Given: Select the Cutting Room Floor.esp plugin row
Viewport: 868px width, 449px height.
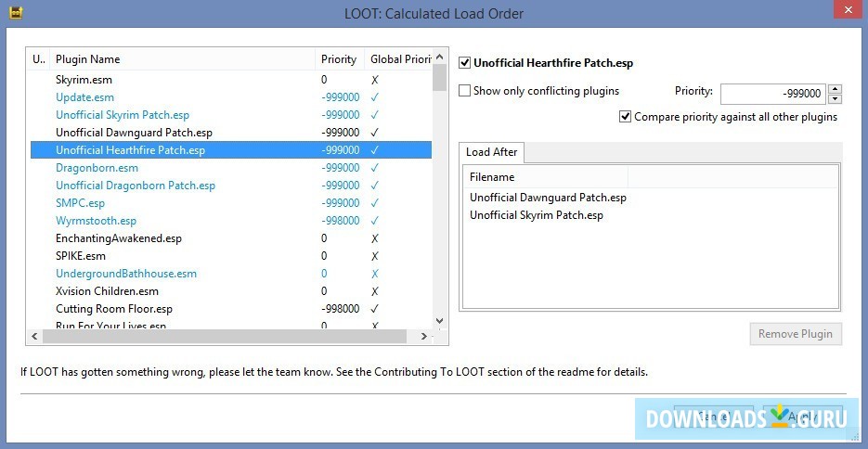Looking at the screenshot, I should (231, 309).
